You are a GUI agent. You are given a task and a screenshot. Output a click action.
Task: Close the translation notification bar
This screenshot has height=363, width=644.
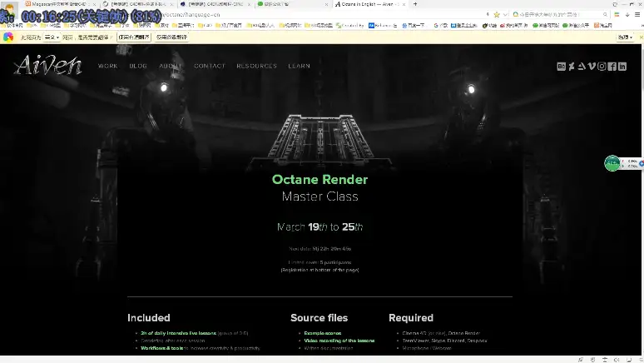(x=642, y=37)
